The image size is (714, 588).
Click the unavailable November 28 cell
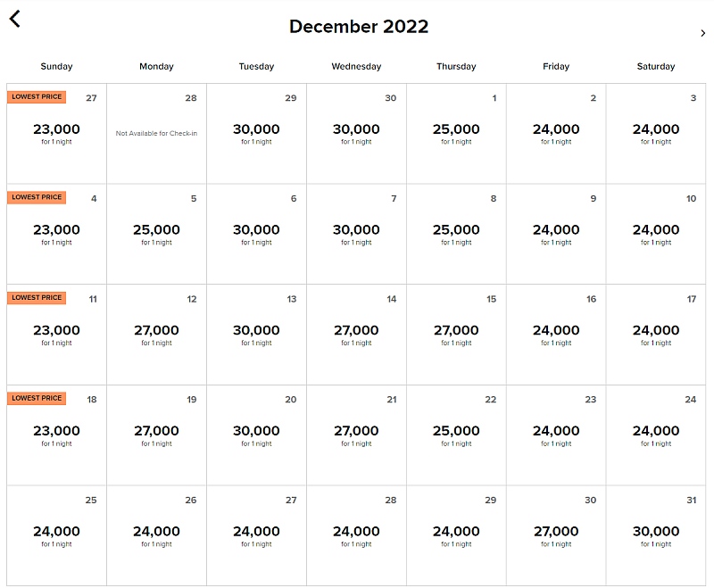(157, 133)
